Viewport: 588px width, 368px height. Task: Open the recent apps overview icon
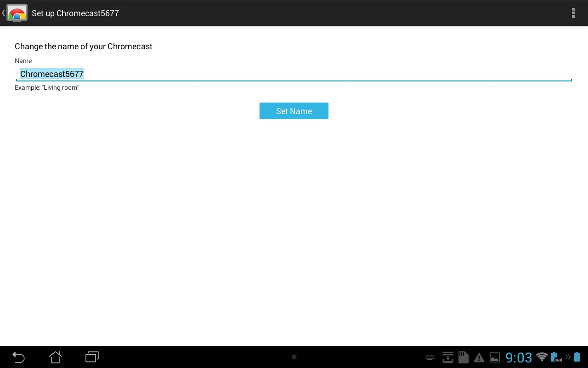coord(92,357)
